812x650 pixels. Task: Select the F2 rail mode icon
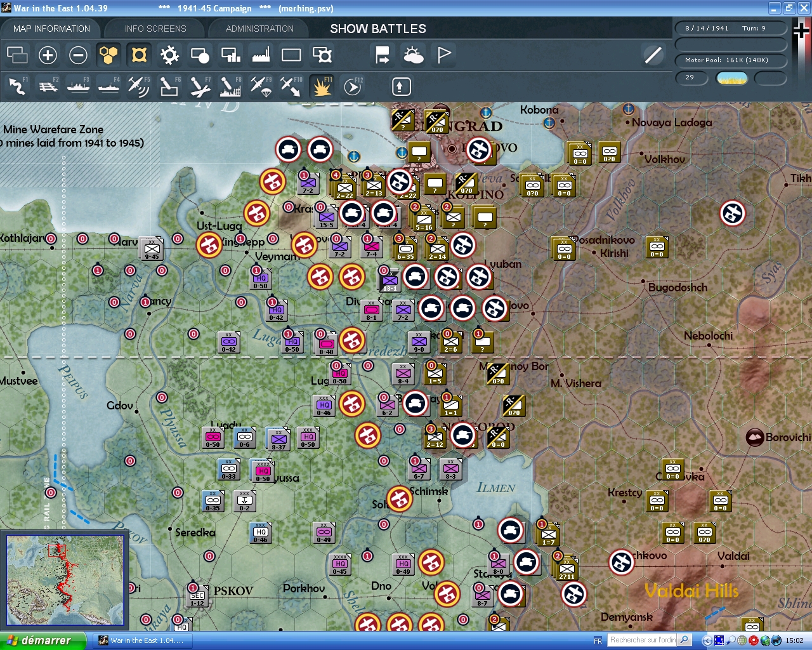click(48, 86)
